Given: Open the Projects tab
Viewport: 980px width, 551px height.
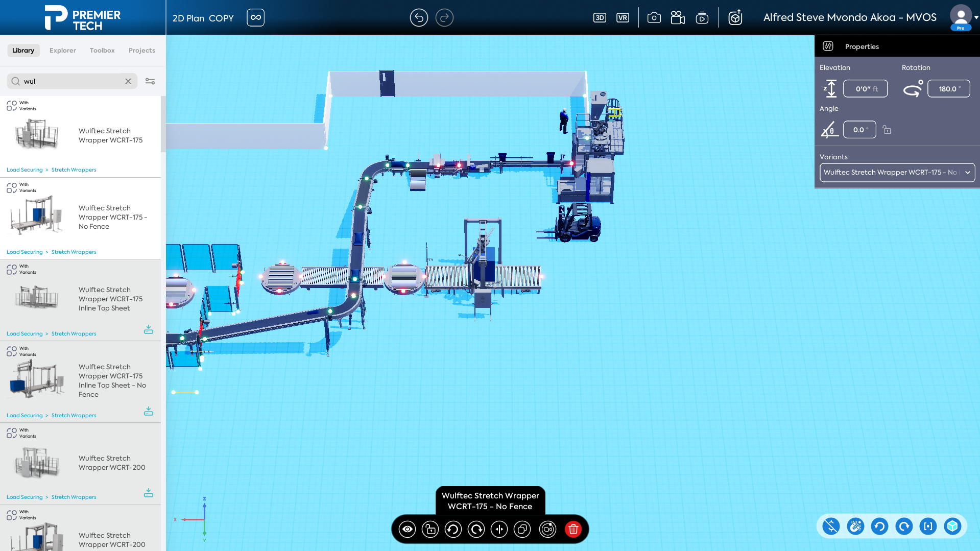Looking at the screenshot, I should 142,50.
